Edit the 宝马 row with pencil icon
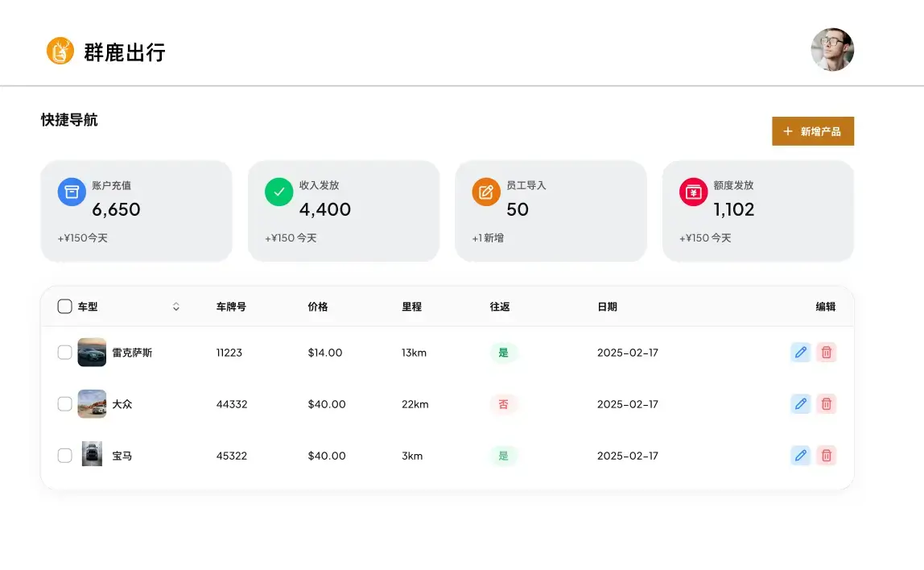The image size is (924, 570). click(x=800, y=456)
